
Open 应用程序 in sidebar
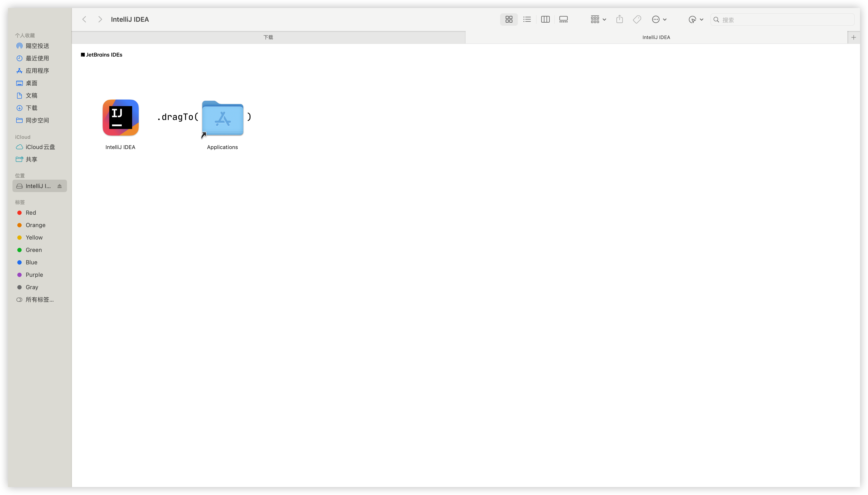(x=37, y=71)
